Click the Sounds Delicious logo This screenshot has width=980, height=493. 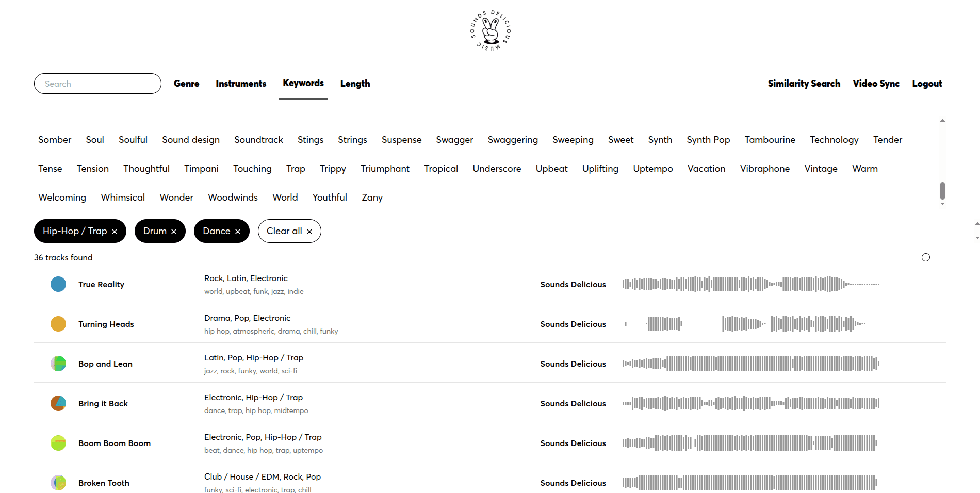490,30
